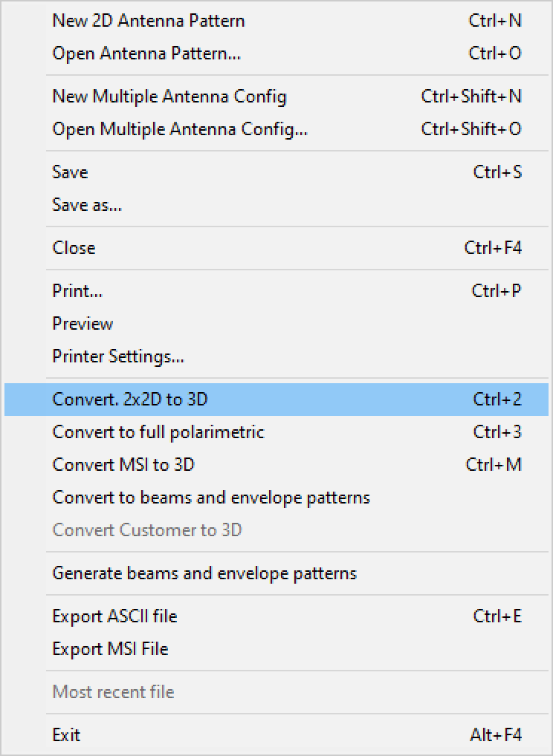Open Multiple Antenna Config item
The image size is (553, 756).
180,129
